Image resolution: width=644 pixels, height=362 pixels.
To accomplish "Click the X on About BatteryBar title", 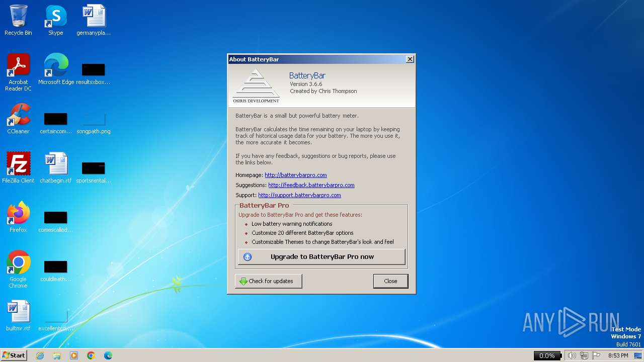I will click(x=410, y=59).
